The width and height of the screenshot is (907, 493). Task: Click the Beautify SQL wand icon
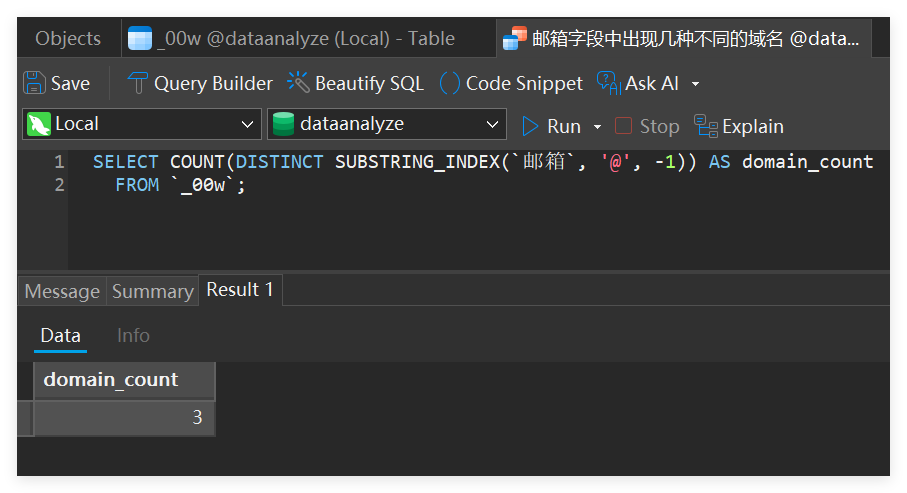coord(298,83)
